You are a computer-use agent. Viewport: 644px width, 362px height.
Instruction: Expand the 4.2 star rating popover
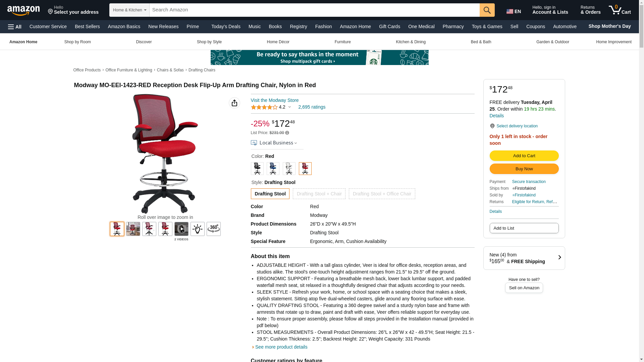(x=271, y=107)
